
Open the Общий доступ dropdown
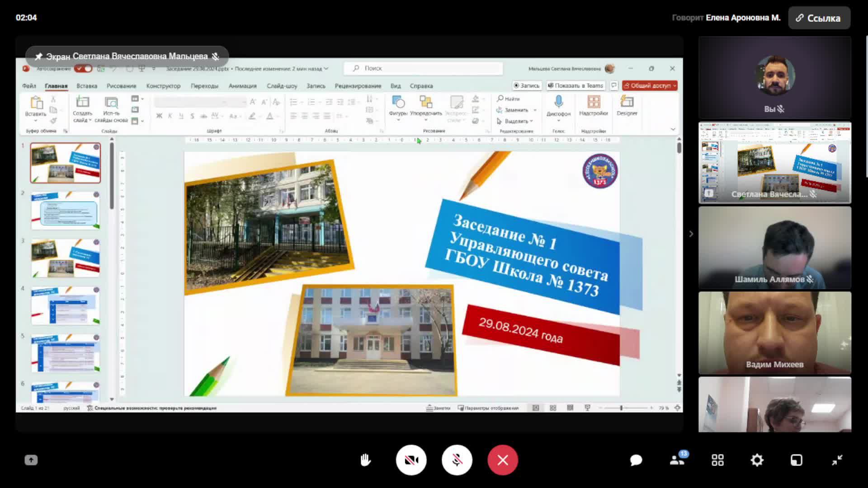coord(675,85)
